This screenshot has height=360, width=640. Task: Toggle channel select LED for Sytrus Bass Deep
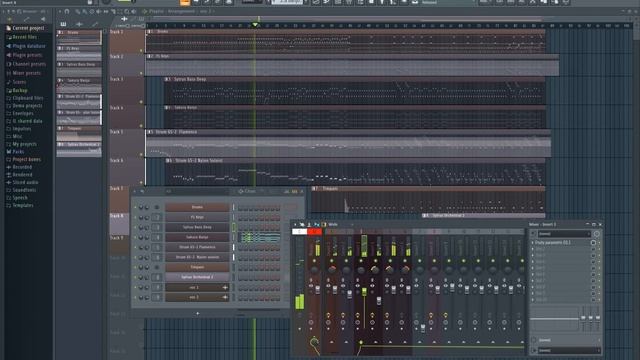point(234,227)
